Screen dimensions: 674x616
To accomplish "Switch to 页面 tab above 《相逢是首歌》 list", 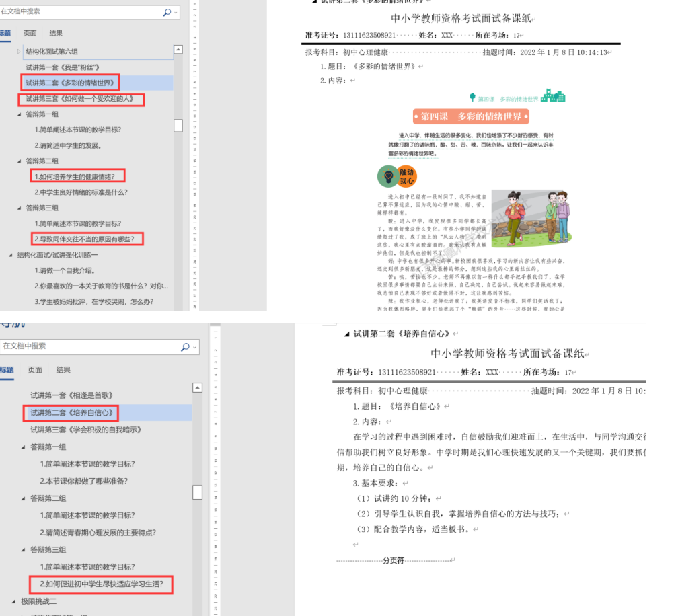I will click(35, 370).
